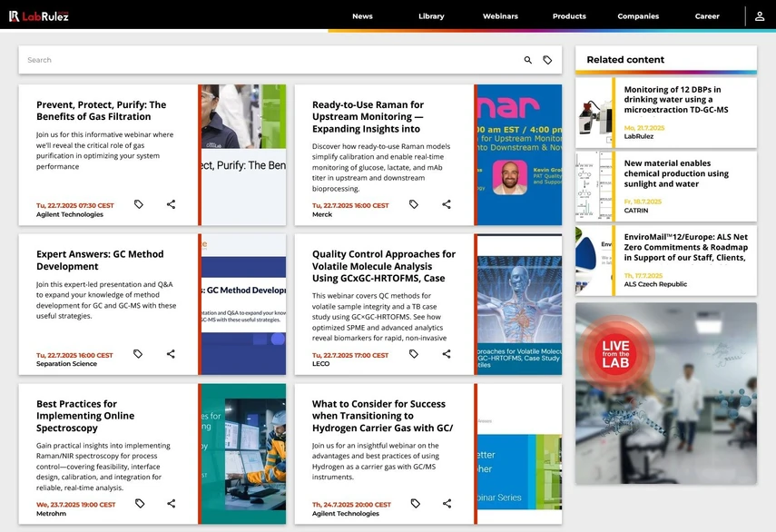Image resolution: width=776 pixels, height=532 pixels.
Task: Click 'Separation Science' company name
Action: (x=66, y=364)
